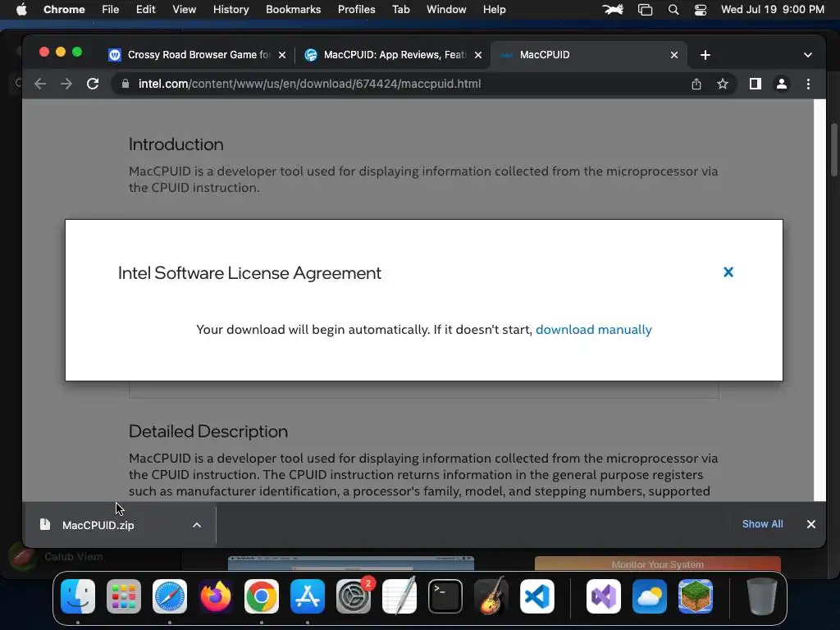Click the date and time in menu bar
The image size is (840, 630).
(x=772, y=10)
